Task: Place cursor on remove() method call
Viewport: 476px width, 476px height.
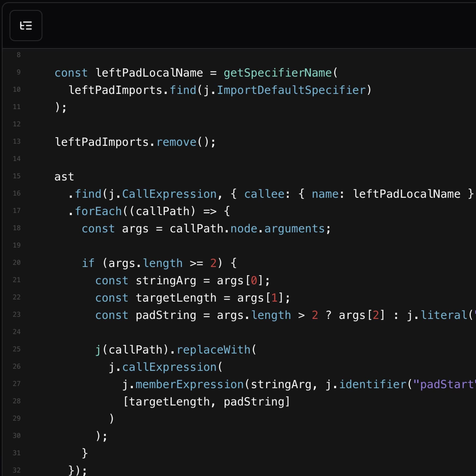Action: tap(177, 142)
